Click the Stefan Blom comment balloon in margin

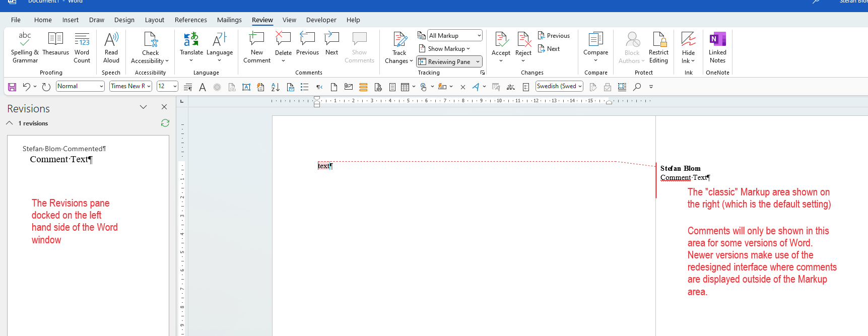[x=685, y=173]
